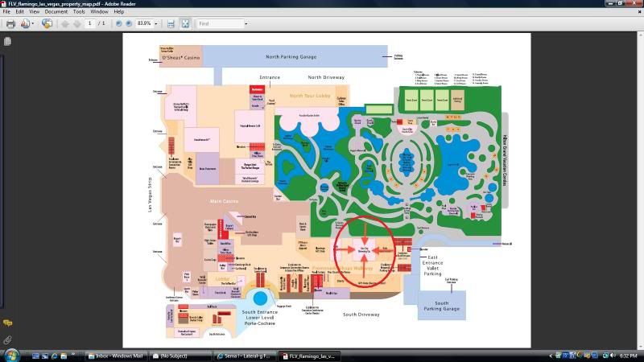Click the Print icon in toolbar
The height and width of the screenshot is (362, 644).
coord(10,24)
